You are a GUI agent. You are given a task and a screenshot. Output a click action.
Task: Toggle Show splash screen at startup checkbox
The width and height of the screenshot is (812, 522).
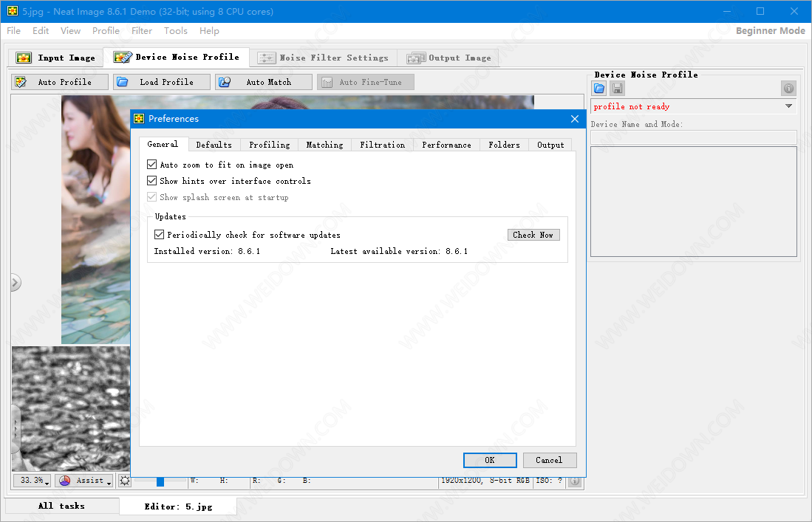click(151, 196)
